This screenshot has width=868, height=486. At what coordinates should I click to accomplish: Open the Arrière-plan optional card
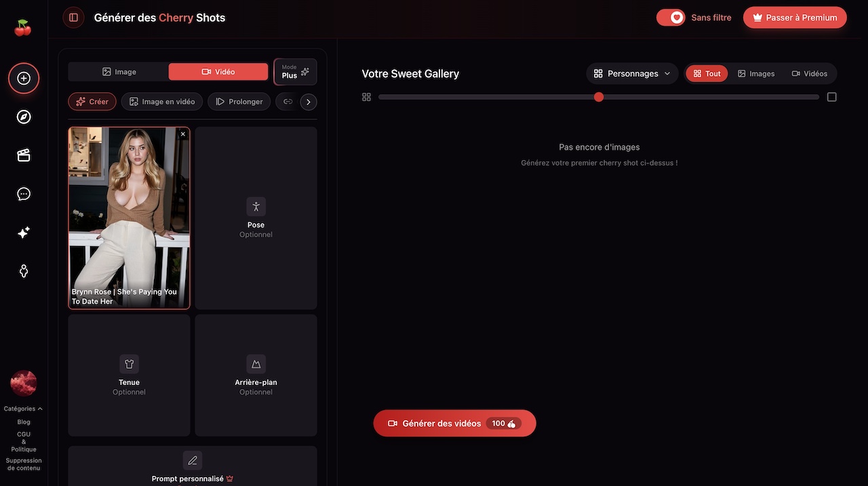256,376
